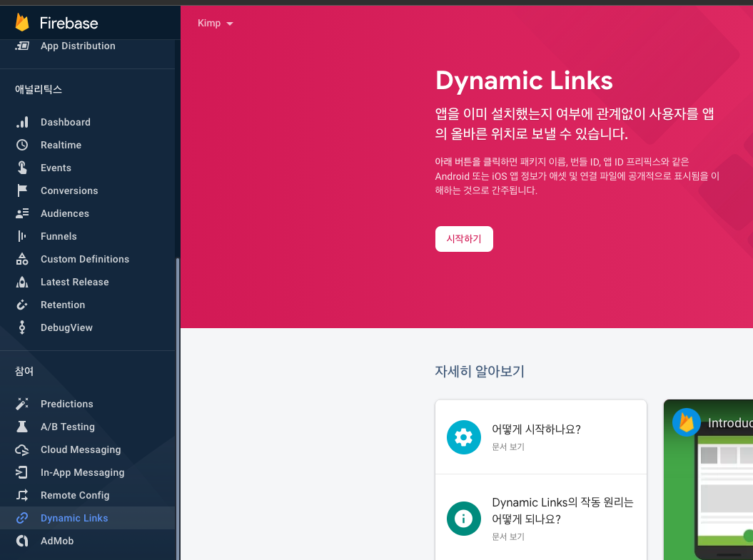Screen dimensions: 753x560
Task: Select the active Dynamic Links item
Action: (87, 518)
